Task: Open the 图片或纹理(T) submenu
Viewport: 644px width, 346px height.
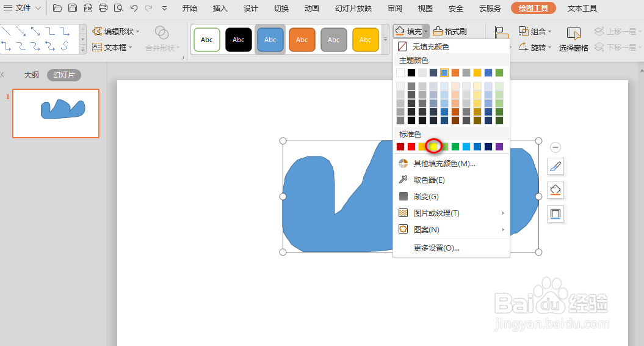Action: click(x=451, y=213)
